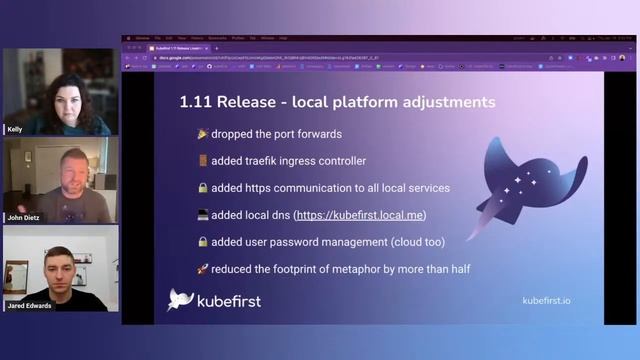The image size is (640, 360).
Task: Click the docs.google.com address bar
Action: click(351, 58)
